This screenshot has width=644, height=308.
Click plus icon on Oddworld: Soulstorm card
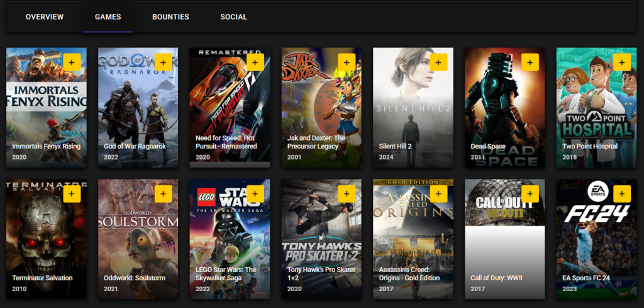[164, 194]
